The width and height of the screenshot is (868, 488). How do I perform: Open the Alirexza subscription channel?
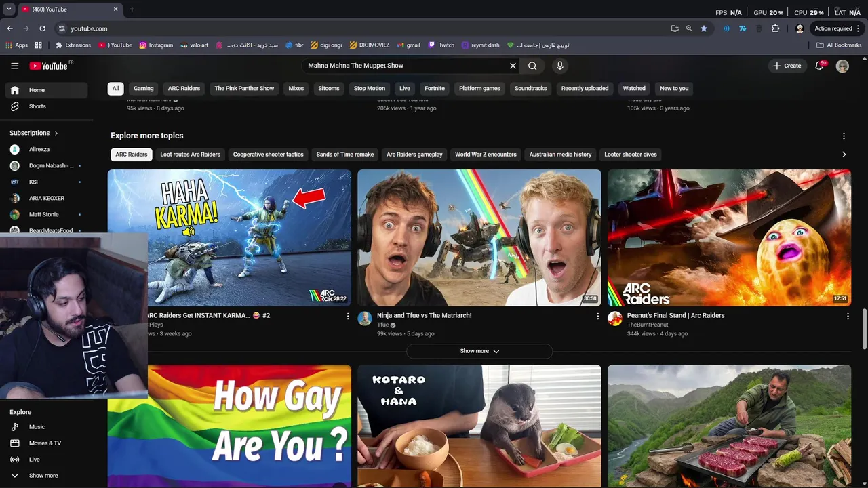coord(46,150)
